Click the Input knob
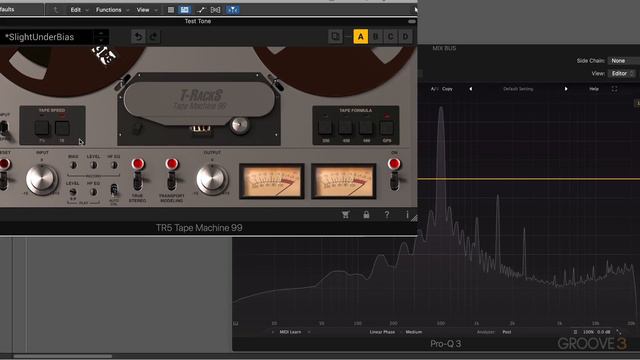This screenshot has height=360, width=640. click(x=42, y=180)
